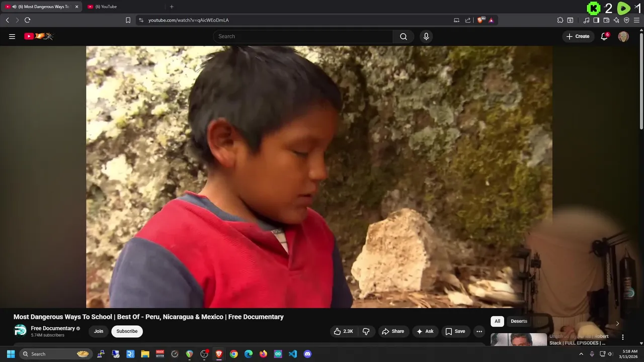This screenshot has width=644, height=362.
Task: Click the Windows taskbar Search box
Action: pyautogui.click(x=56, y=354)
